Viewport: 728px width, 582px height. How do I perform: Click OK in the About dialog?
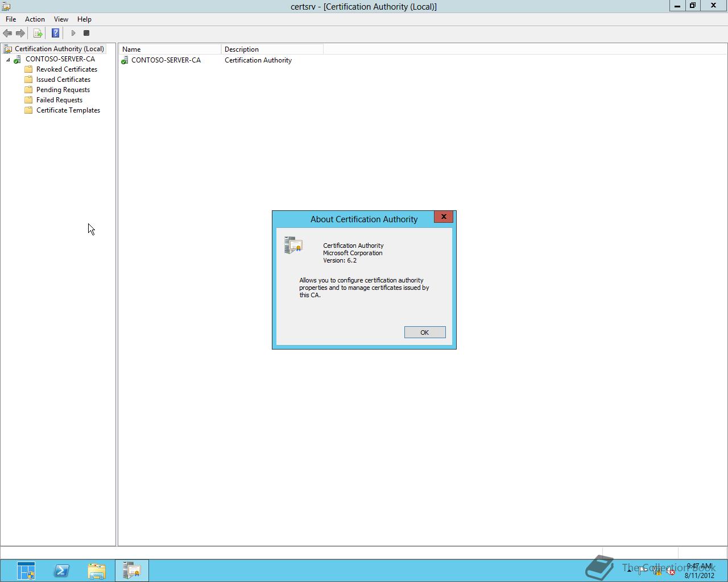click(x=425, y=332)
